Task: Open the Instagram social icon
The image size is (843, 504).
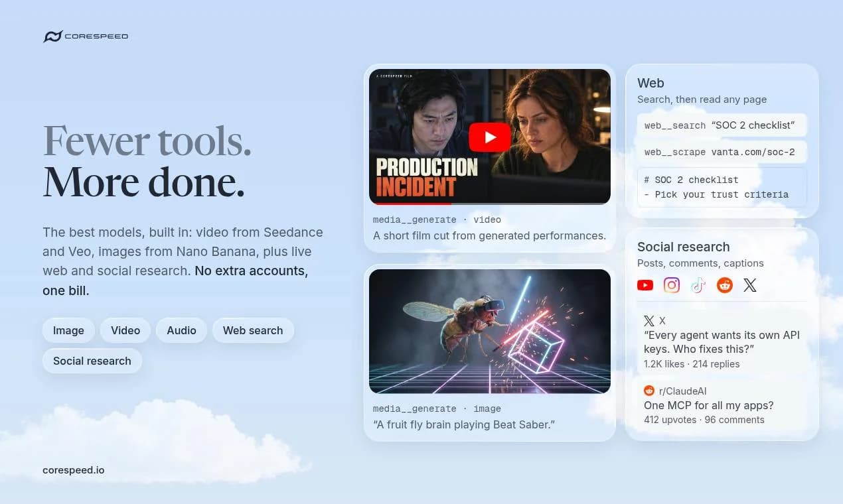Action: 672,285
